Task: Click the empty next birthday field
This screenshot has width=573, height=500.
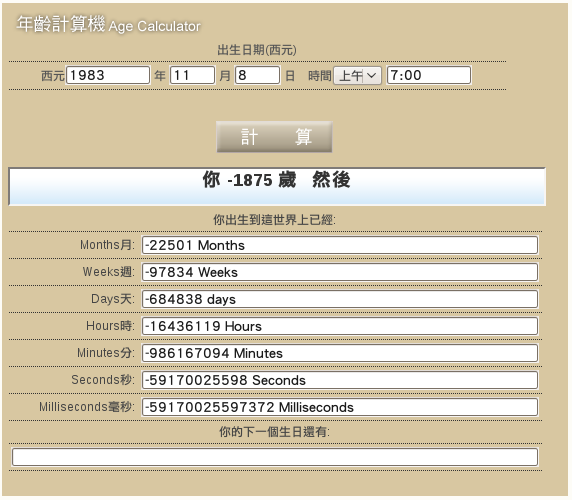Action: (x=275, y=457)
